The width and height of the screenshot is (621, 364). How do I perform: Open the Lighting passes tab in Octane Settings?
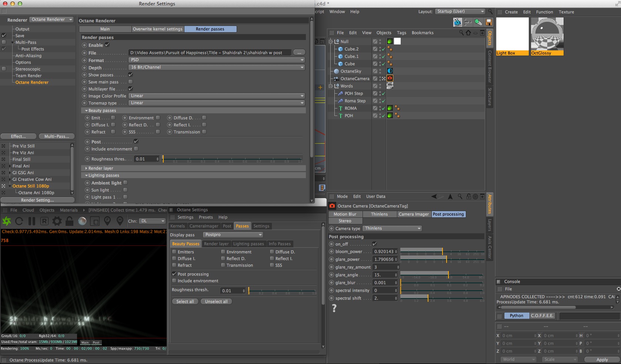point(248,244)
